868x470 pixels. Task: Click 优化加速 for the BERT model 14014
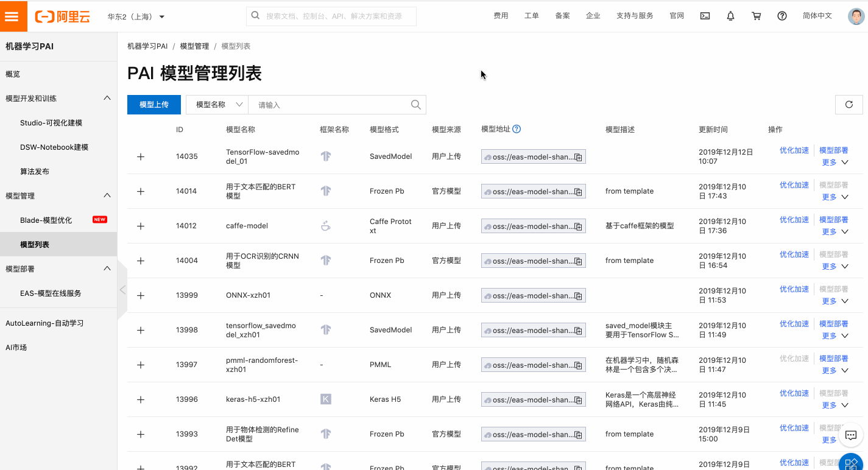point(794,184)
